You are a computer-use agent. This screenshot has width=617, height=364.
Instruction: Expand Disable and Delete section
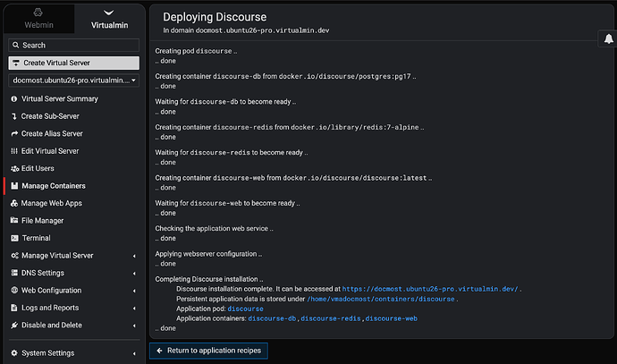coord(73,325)
